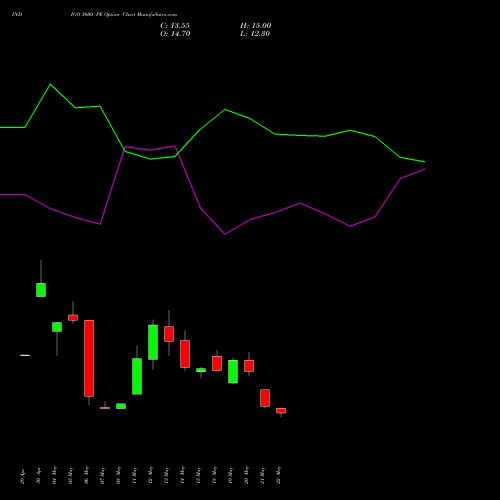Select the green candle for 08 May
500x500 pixels.
click(121, 406)
